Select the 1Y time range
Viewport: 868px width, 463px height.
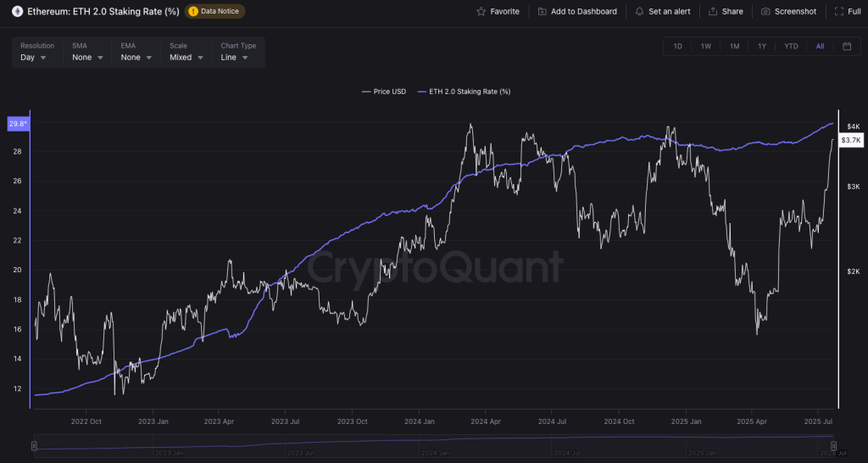762,47
